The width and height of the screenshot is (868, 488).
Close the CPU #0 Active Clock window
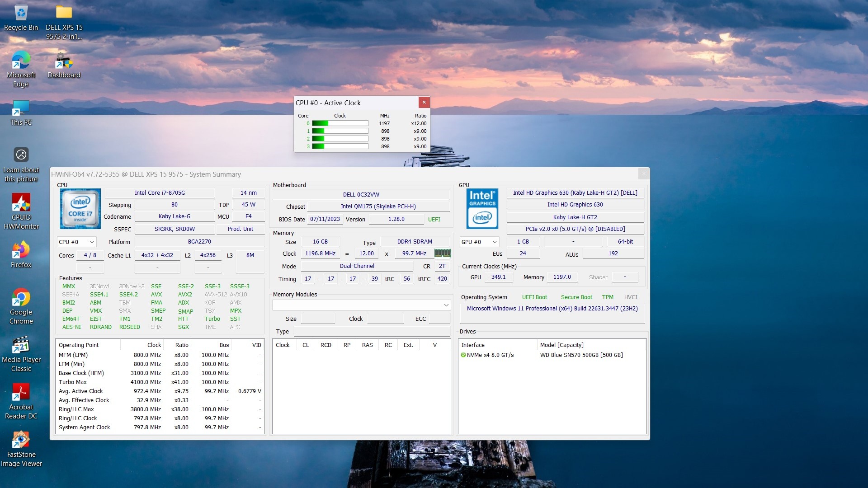click(x=424, y=103)
